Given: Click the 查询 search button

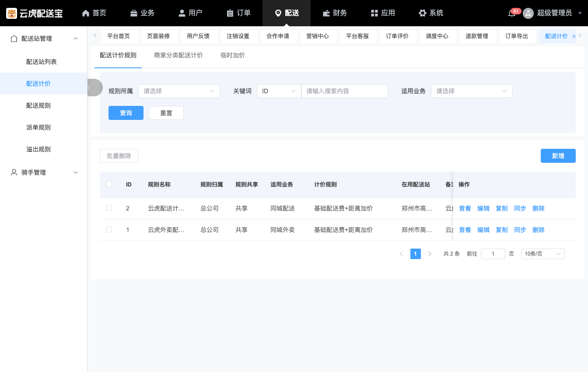Looking at the screenshot, I should (x=126, y=113).
